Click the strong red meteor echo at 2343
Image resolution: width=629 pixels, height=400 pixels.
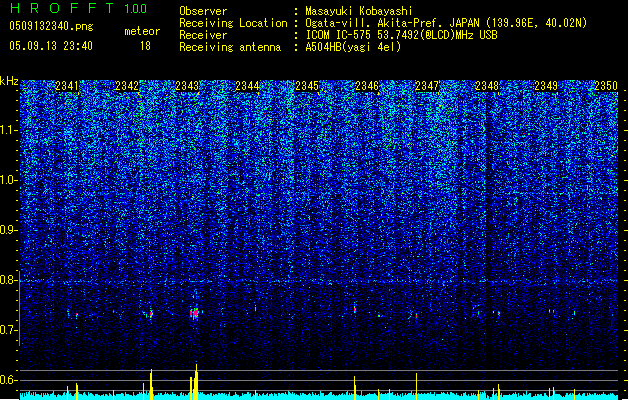(x=194, y=313)
